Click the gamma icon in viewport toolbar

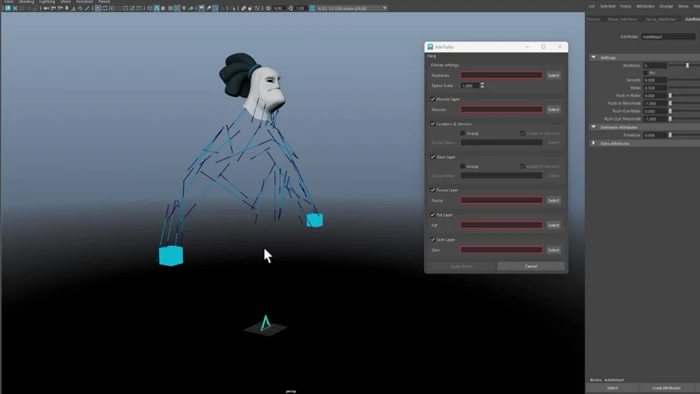[x=290, y=8]
